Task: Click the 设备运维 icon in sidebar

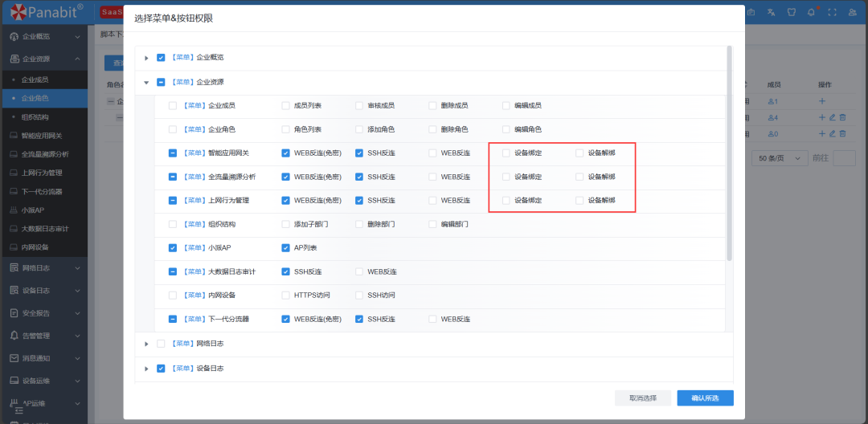Action: pos(14,381)
